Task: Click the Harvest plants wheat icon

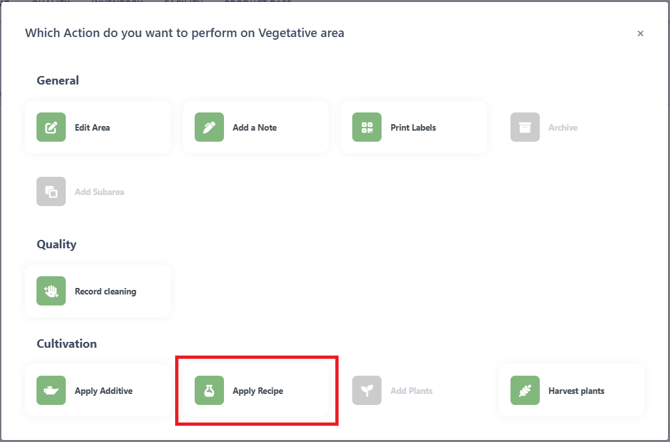Action: click(525, 390)
